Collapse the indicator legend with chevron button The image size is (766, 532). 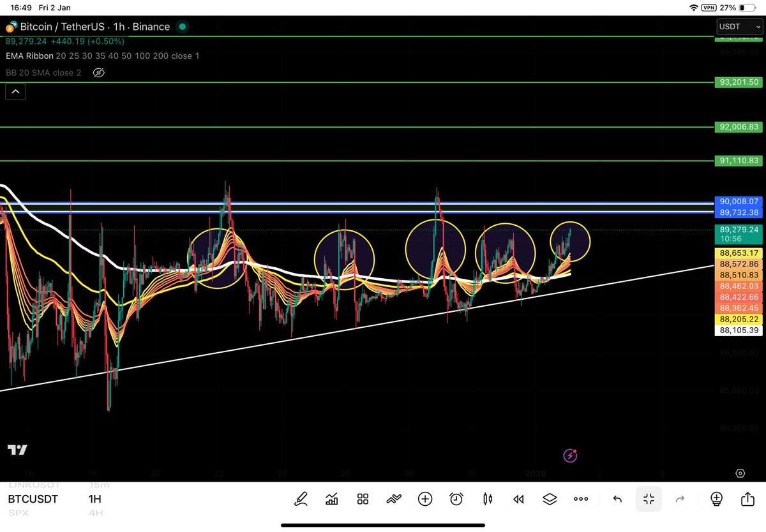point(15,92)
